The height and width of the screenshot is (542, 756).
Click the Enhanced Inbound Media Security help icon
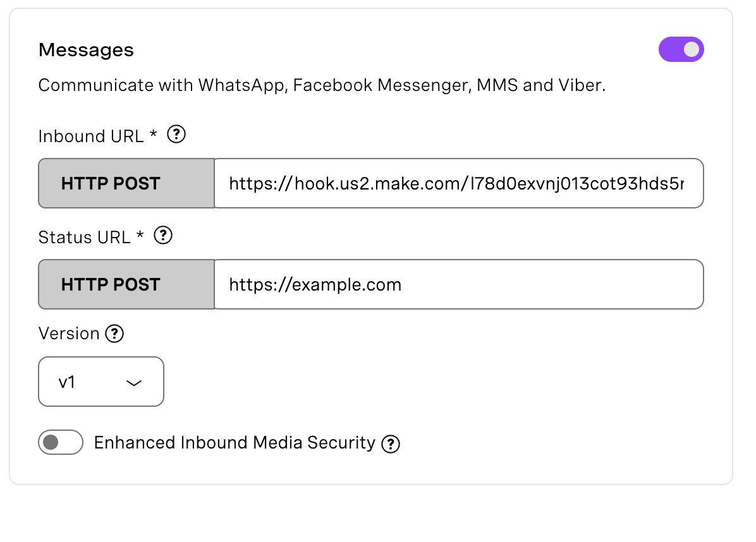click(x=390, y=443)
